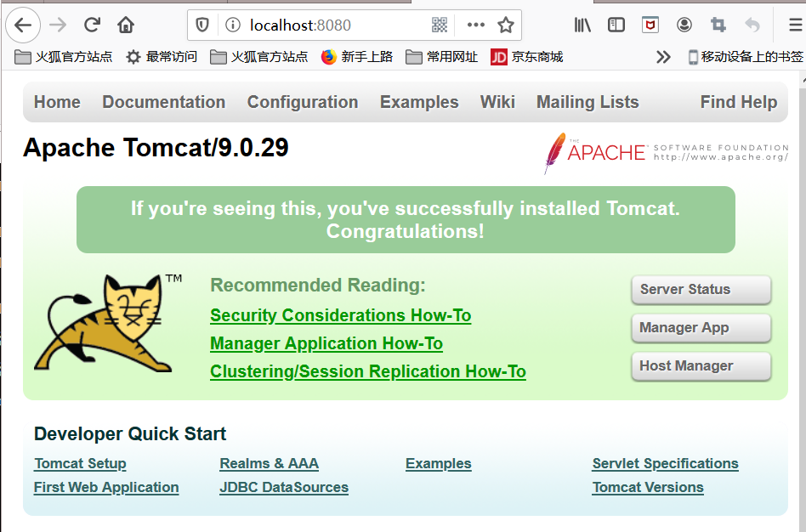Viewport: 806px width, 532px height.
Task: Expand more bookmarks chevron
Action: [664, 57]
